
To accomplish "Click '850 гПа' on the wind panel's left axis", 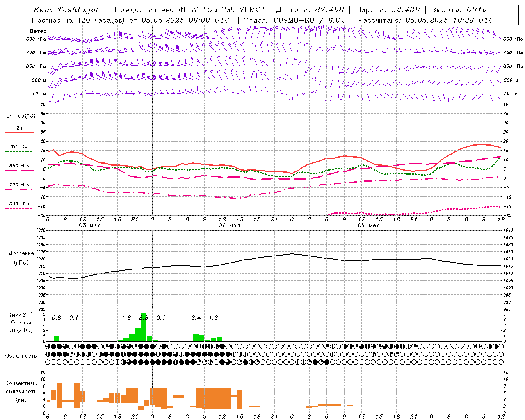I will (x=36, y=66).
